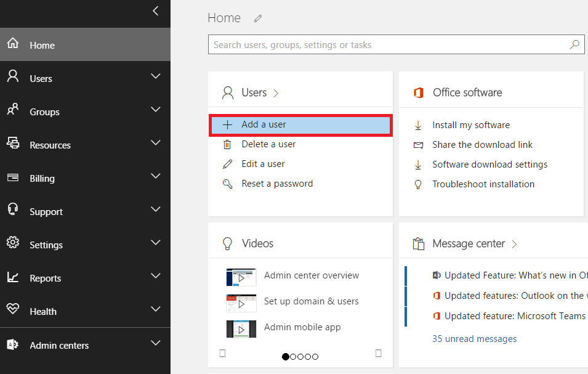Click the lightbulb Troubleshoot installation icon
588x374 pixels.
[418, 184]
